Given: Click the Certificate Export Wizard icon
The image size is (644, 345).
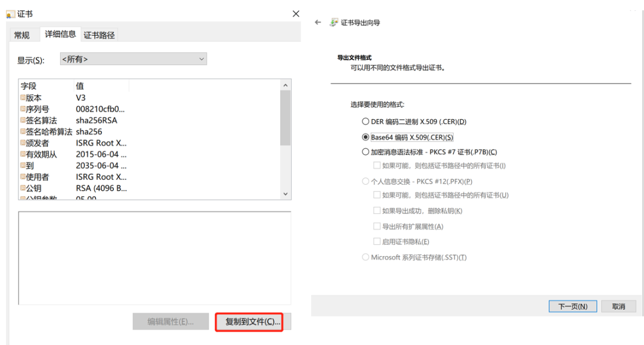Looking at the screenshot, I should 334,22.
